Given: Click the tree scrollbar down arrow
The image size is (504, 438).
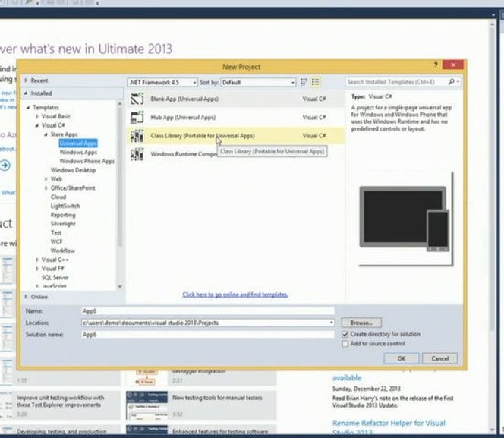Looking at the screenshot, I should click(x=120, y=286).
